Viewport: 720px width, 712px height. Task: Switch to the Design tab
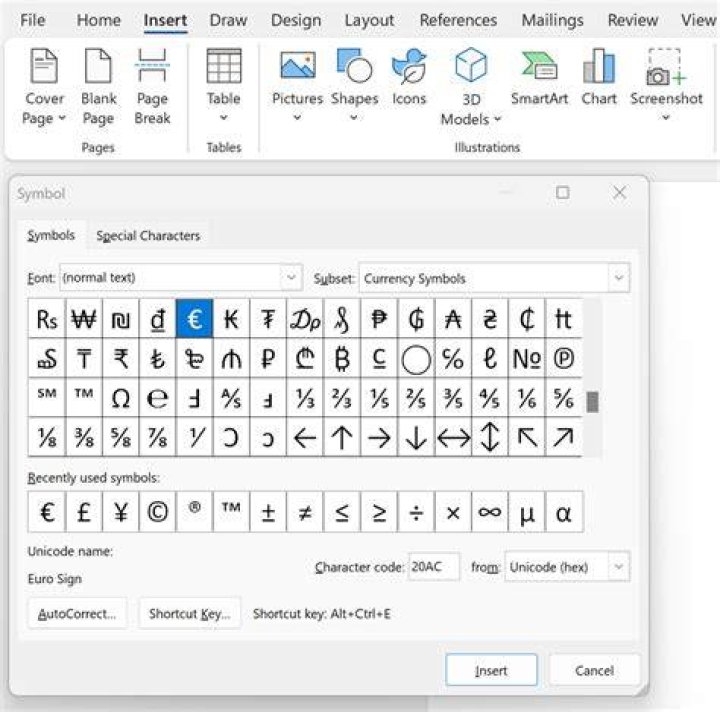pyautogui.click(x=296, y=20)
